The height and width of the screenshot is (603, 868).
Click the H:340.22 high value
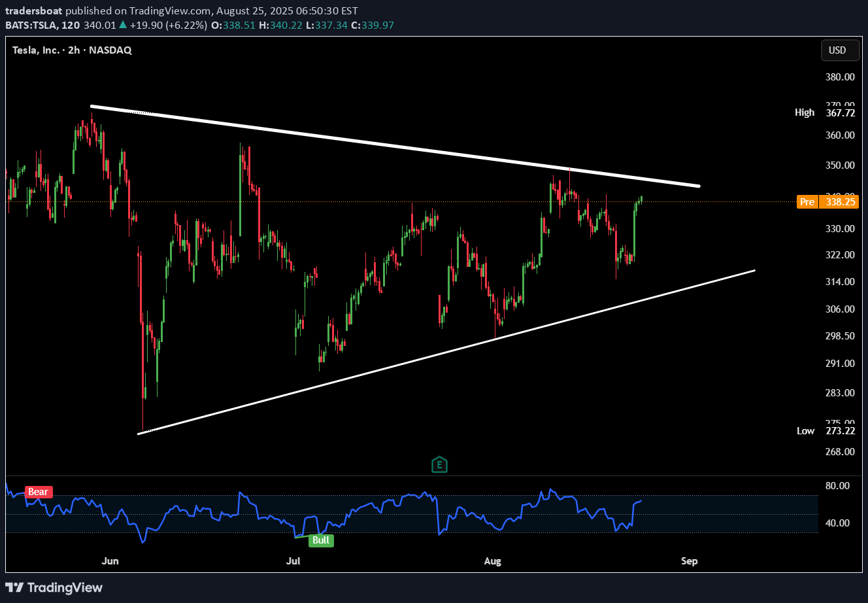tap(280, 25)
